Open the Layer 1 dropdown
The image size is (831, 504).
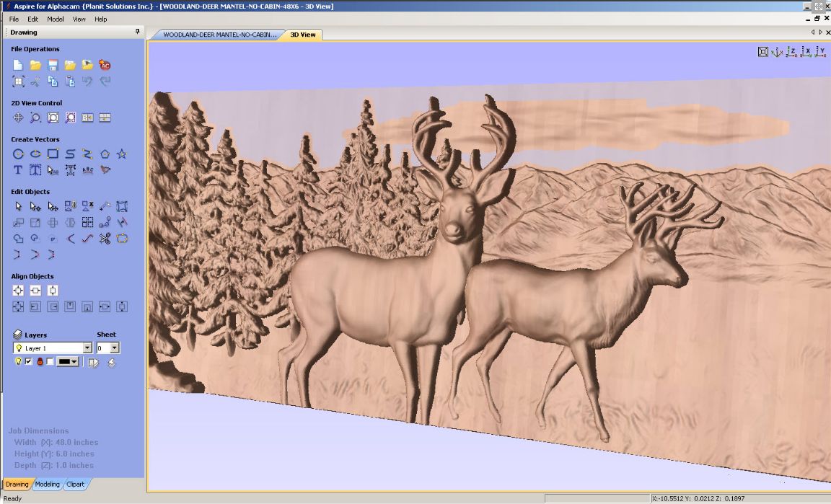[x=87, y=348]
